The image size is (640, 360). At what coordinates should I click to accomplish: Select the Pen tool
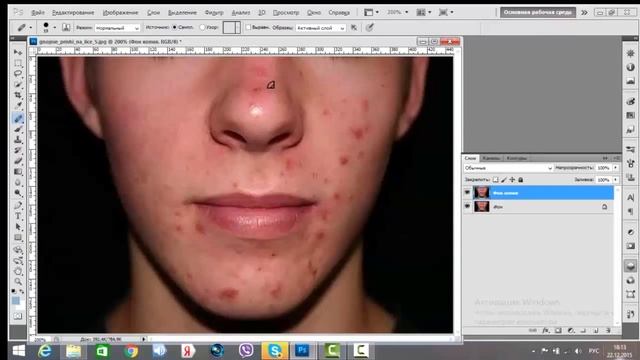(18, 206)
